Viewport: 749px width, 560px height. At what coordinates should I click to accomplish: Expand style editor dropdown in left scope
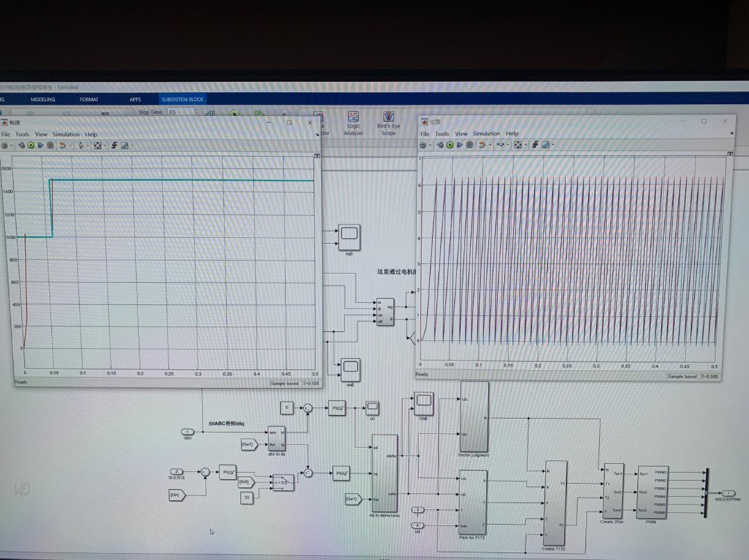[x=132, y=145]
